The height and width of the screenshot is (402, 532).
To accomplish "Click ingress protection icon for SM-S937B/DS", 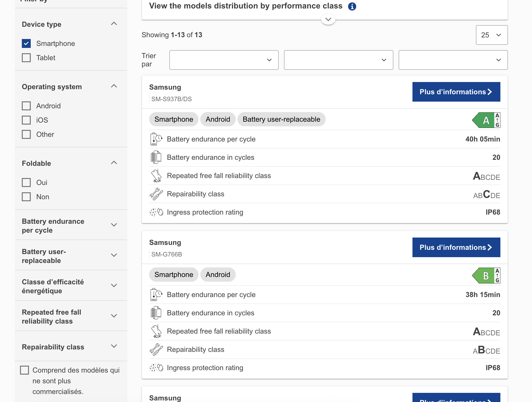I will tap(156, 212).
